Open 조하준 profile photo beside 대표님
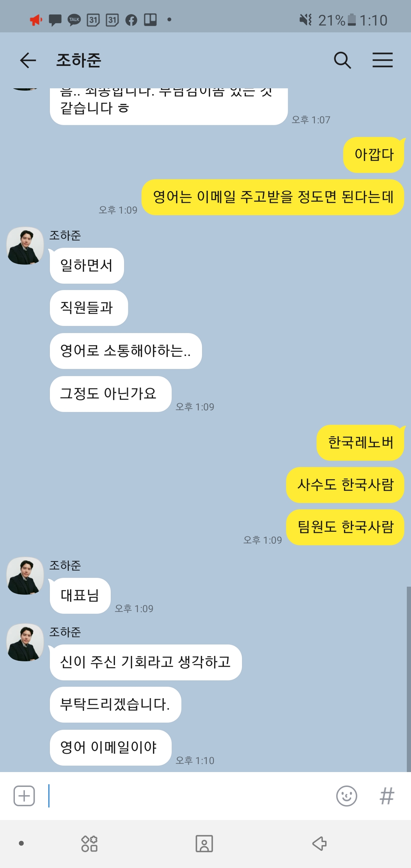Image resolution: width=411 pixels, height=868 pixels. pyautogui.click(x=25, y=576)
